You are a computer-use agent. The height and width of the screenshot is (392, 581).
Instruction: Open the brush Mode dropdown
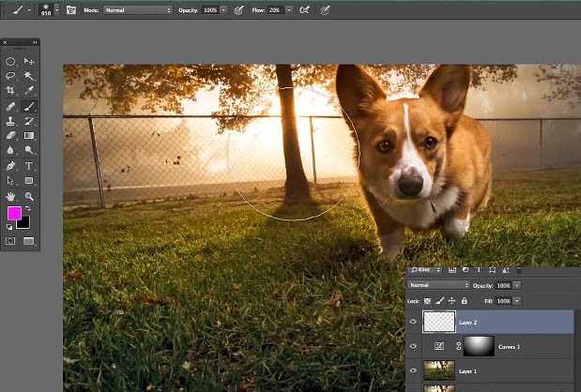coord(137,9)
